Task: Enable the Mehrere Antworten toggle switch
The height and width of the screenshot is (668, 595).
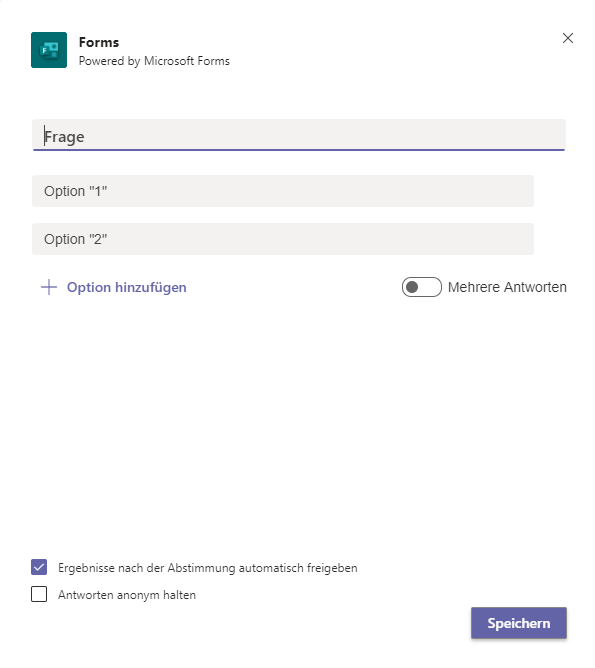Action: (x=421, y=287)
